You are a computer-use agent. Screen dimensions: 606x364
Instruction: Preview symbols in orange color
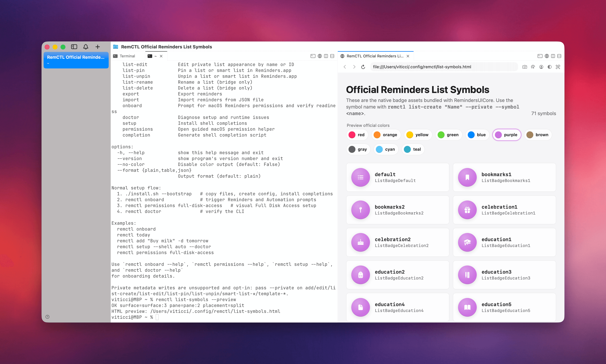point(386,135)
